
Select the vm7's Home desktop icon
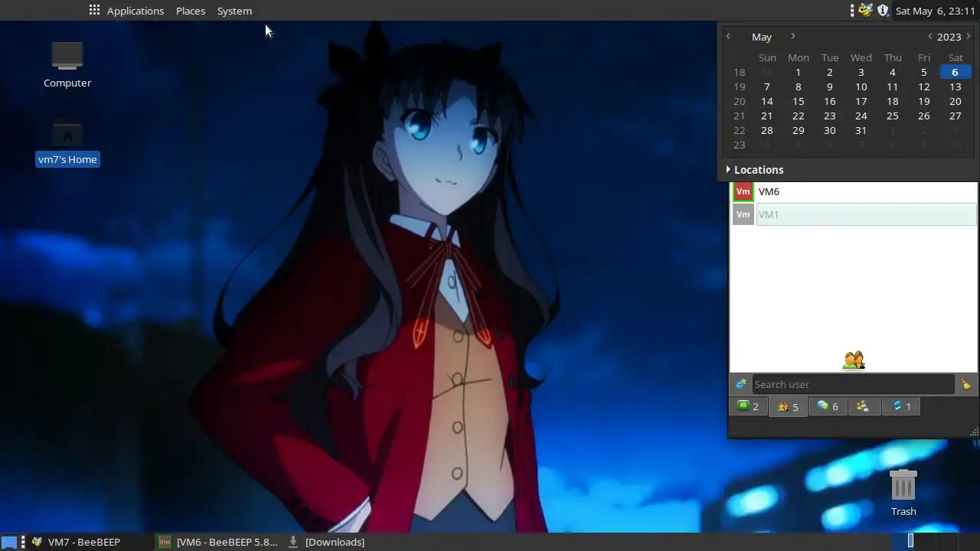click(67, 144)
